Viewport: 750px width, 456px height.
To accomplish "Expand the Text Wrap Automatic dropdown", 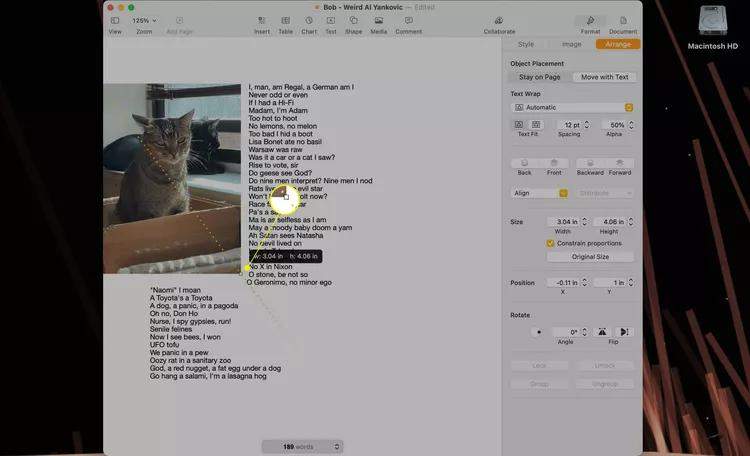I will tap(573, 107).
